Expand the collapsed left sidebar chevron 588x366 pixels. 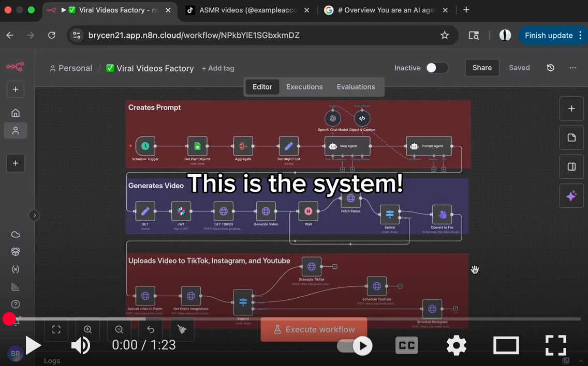tap(34, 216)
